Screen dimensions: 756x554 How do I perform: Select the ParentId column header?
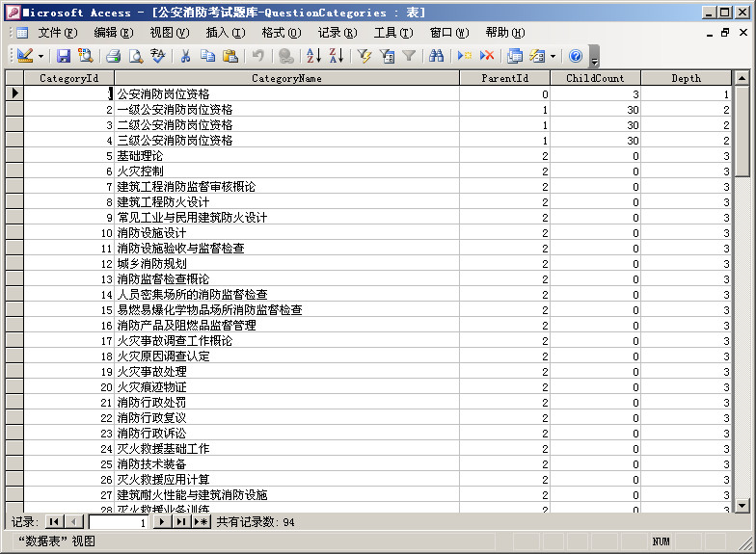tap(505, 78)
